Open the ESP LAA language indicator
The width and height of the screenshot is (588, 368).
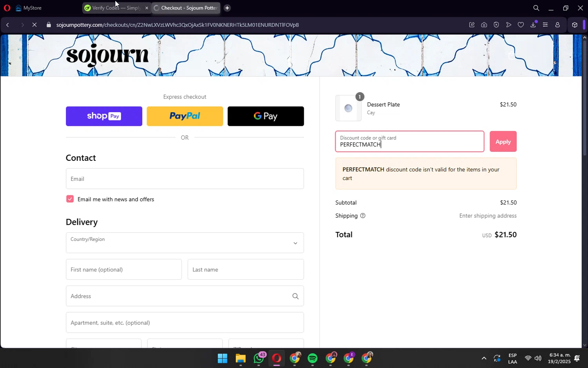[x=512, y=359]
